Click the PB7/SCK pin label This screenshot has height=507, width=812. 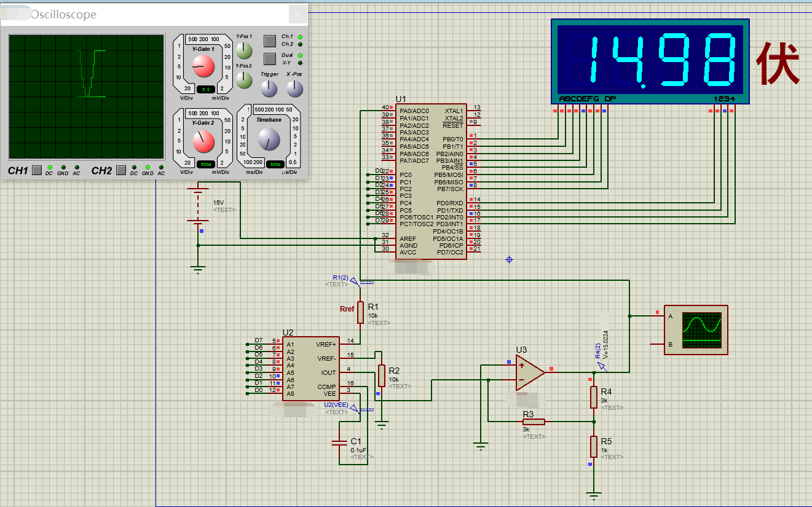[449, 189]
